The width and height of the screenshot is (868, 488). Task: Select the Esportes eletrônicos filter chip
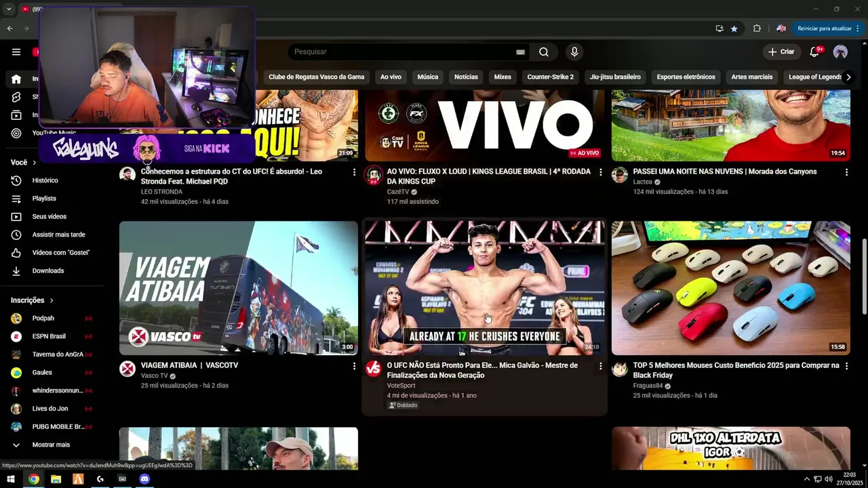(686, 77)
